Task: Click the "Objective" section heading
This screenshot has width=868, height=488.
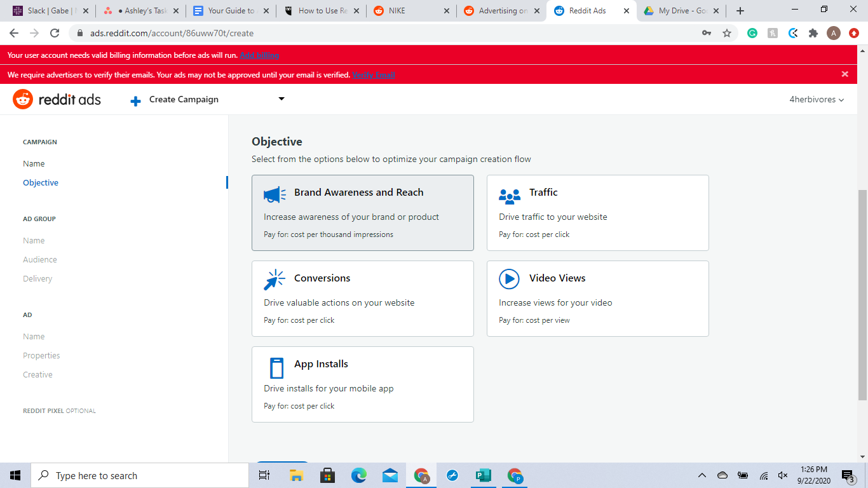Action: 277,142
